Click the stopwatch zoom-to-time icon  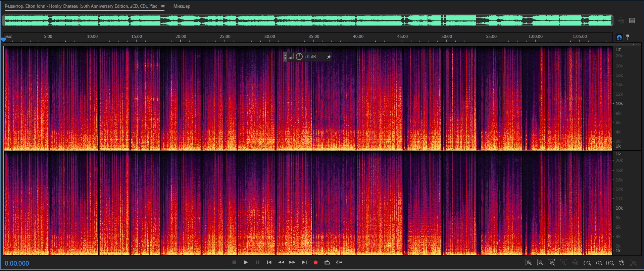pyautogui.click(x=622, y=263)
